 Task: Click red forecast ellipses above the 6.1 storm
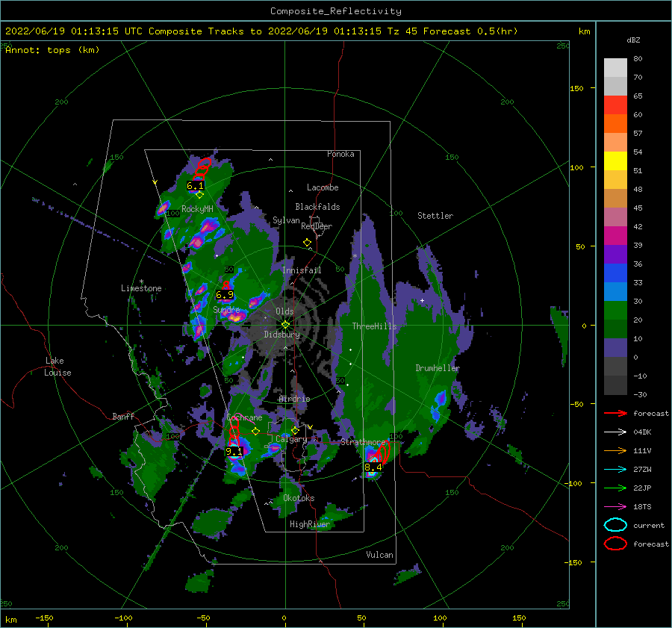(202, 169)
